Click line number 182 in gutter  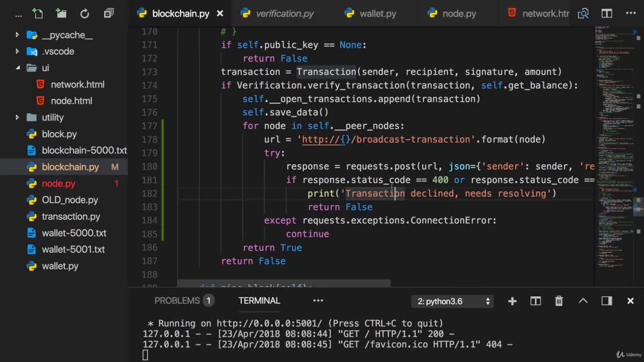[x=149, y=193]
